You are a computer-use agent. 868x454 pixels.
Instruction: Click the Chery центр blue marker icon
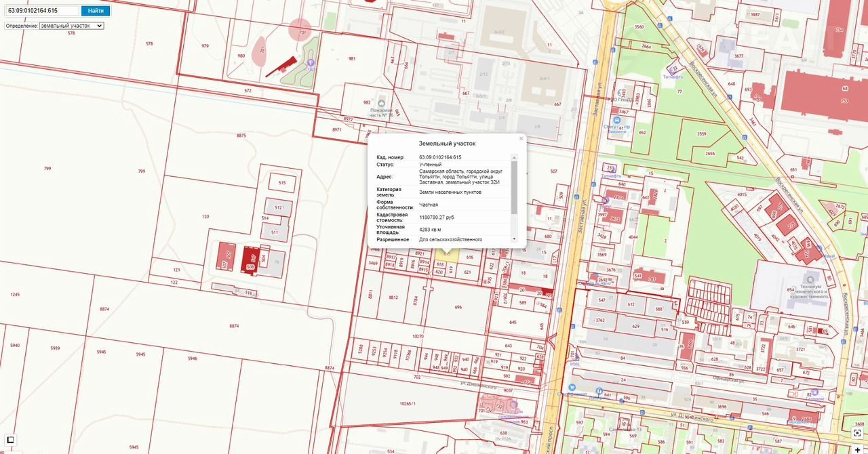pos(616,120)
